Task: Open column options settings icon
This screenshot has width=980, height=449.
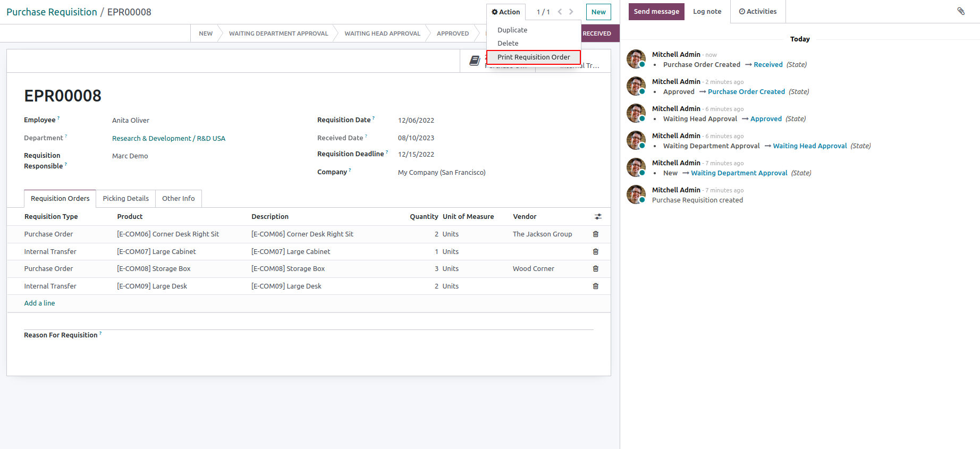Action: pos(598,217)
